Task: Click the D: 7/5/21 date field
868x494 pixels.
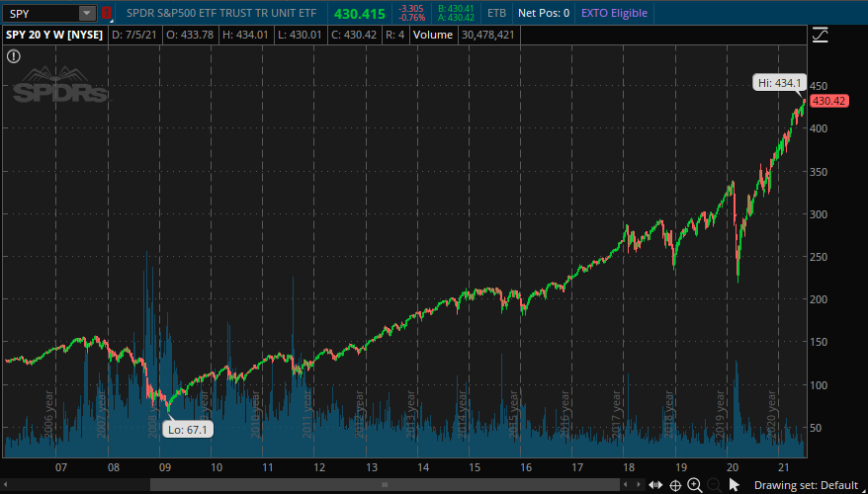Action: coord(134,35)
